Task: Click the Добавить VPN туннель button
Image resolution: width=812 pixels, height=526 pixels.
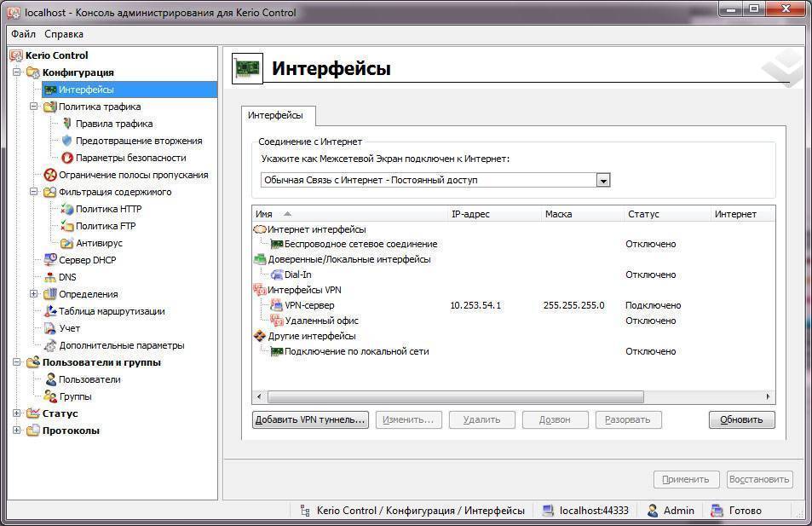Action: pos(309,419)
